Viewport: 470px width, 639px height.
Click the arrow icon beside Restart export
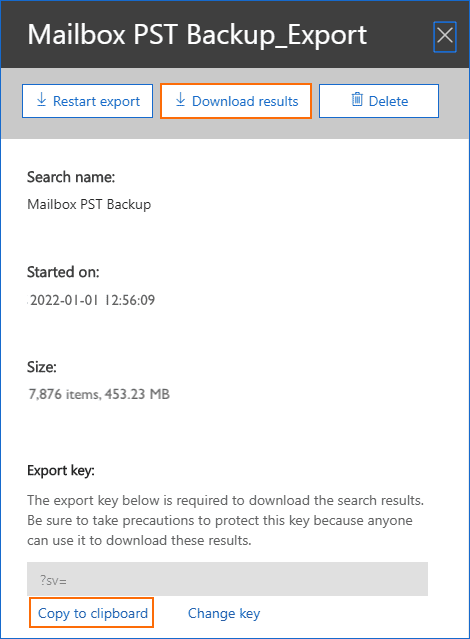point(41,99)
